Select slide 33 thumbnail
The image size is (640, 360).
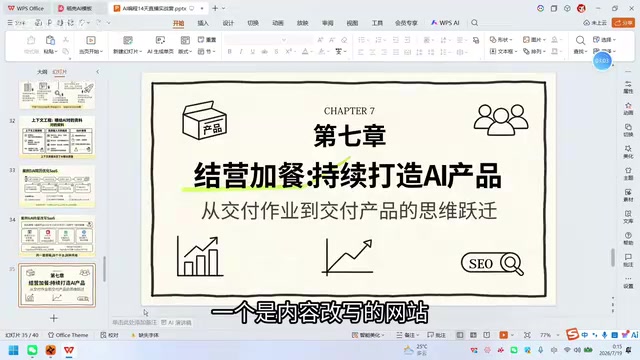(57, 187)
